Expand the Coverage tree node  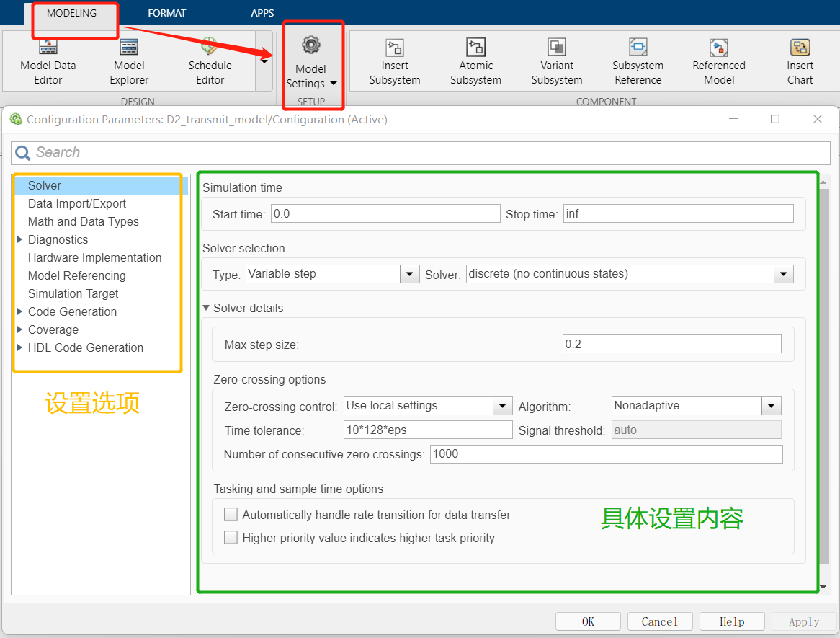point(20,329)
